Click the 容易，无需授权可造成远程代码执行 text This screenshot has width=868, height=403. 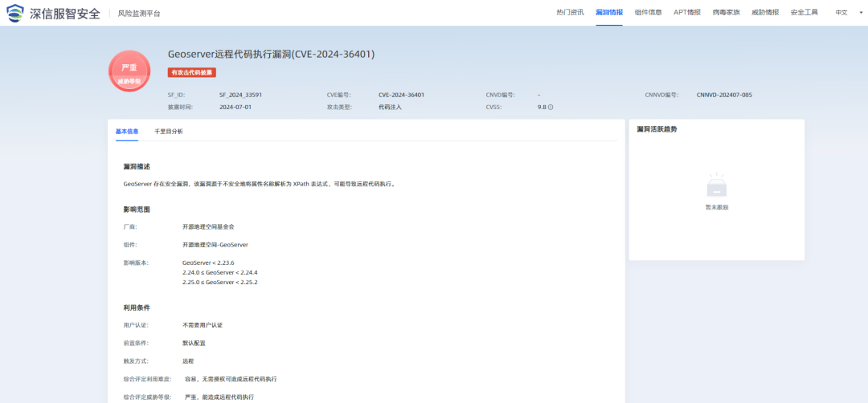pyautogui.click(x=231, y=379)
